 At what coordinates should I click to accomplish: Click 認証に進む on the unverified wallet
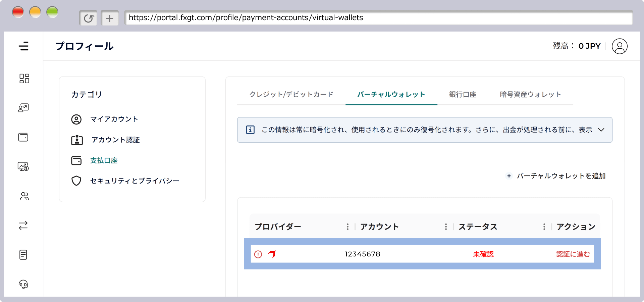pyautogui.click(x=573, y=254)
